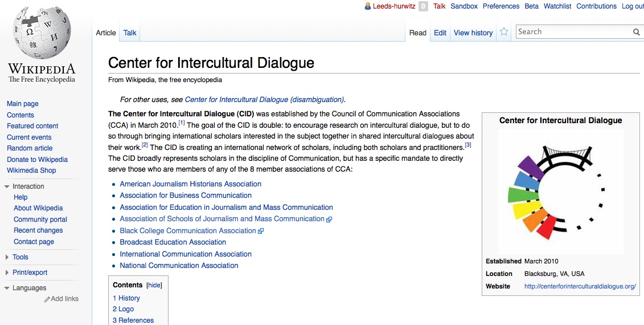Collapse the Languages sidebar section
644x325 pixels.
click(7, 288)
